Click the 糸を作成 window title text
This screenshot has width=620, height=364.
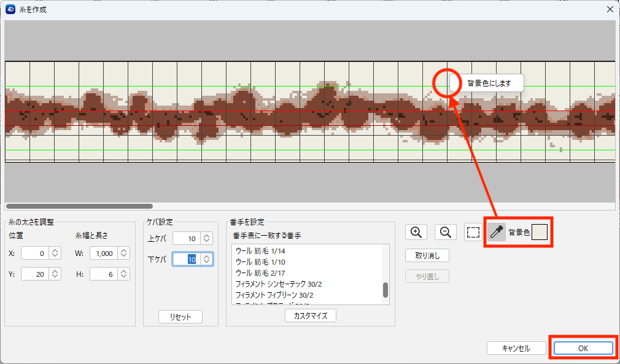[33, 10]
